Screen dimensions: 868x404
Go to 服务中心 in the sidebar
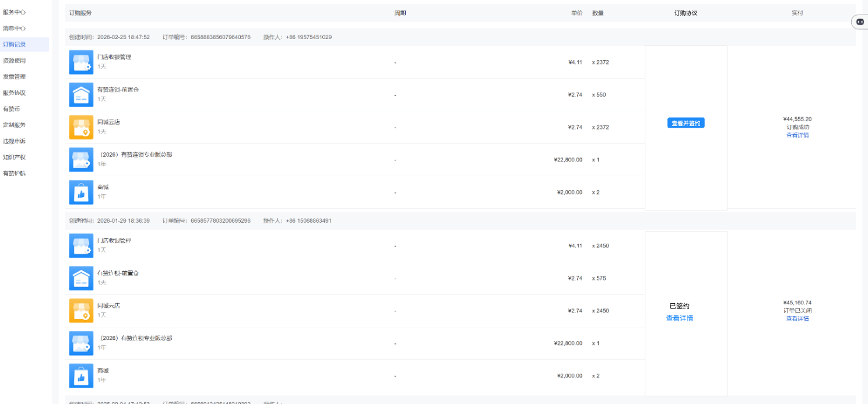(14, 12)
